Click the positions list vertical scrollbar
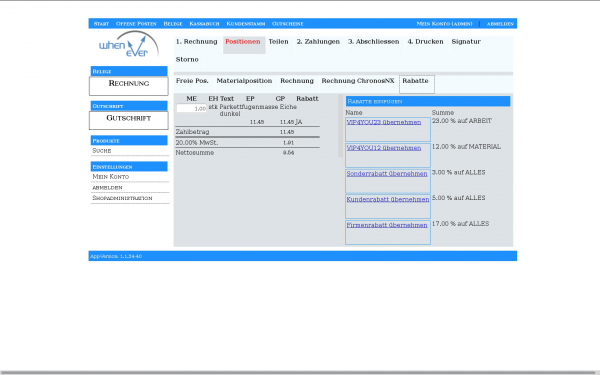 coord(340,126)
